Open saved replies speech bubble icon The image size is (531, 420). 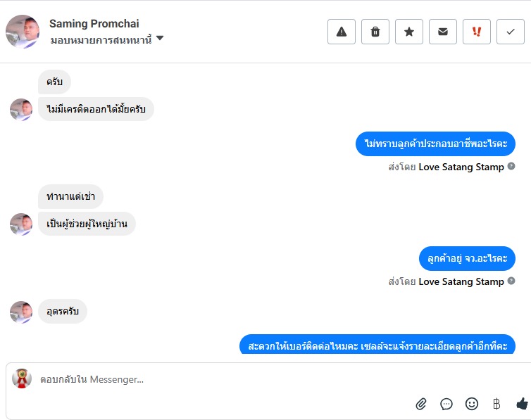[x=446, y=404]
